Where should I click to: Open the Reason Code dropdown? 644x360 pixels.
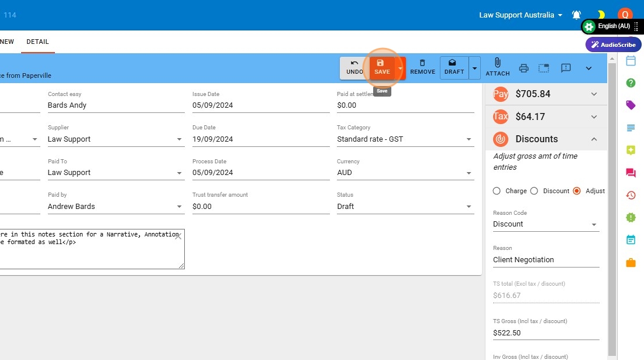coord(546,224)
